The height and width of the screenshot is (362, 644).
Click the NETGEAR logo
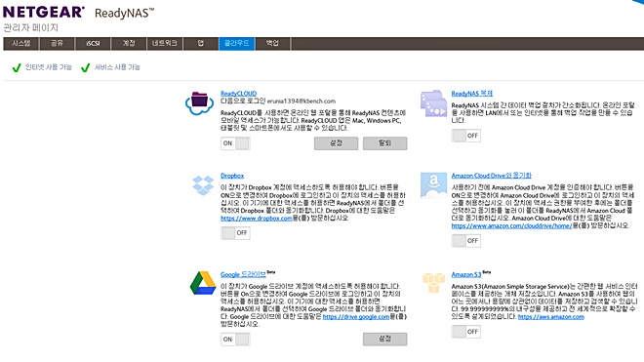click(x=44, y=12)
